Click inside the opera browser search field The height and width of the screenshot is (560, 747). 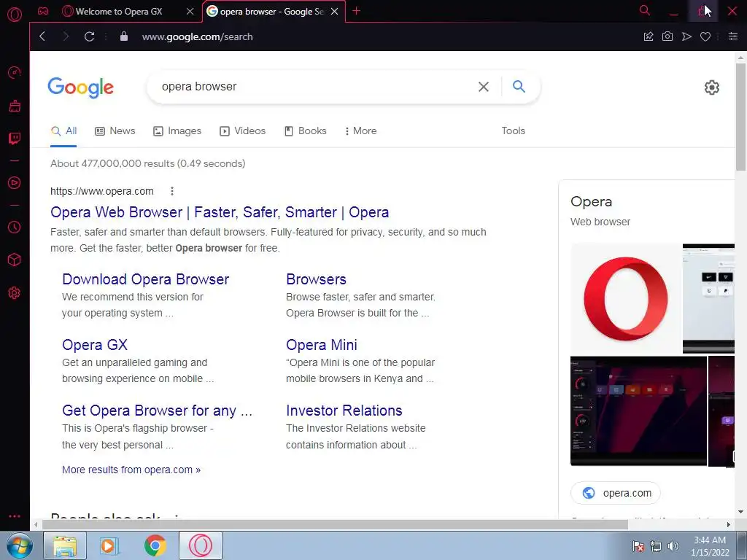tap(314, 87)
